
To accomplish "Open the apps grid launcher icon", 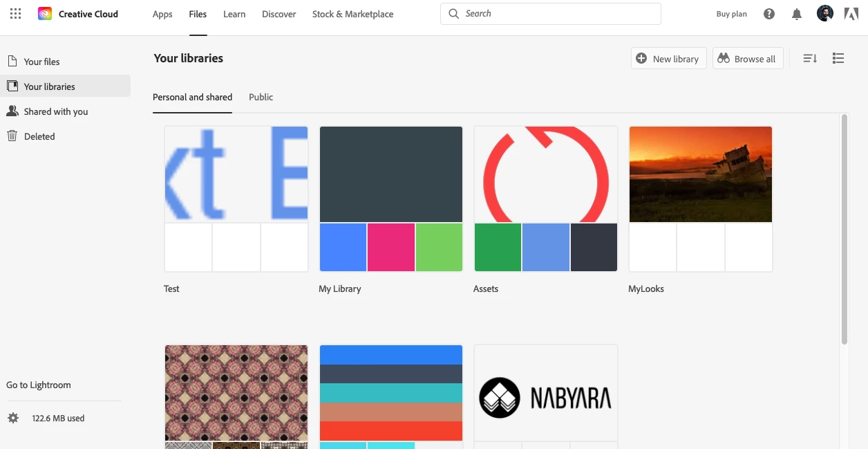I will pyautogui.click(x=15, y=14).
